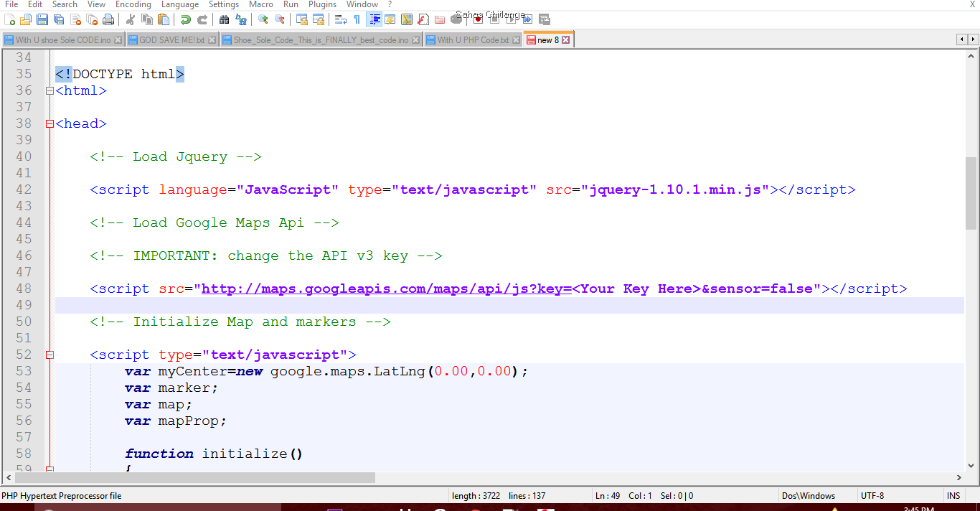The width and height of the screenshot is (980, 511).
Task: Open the ? help menu
Action: [390, 4]
